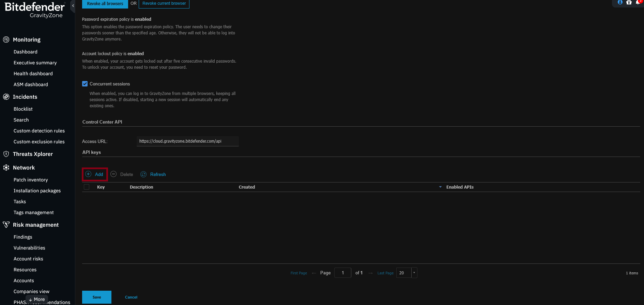Click the next page arrow
Image resolution: width=644 pixels, height=305 pixels.
click(370, 273)
